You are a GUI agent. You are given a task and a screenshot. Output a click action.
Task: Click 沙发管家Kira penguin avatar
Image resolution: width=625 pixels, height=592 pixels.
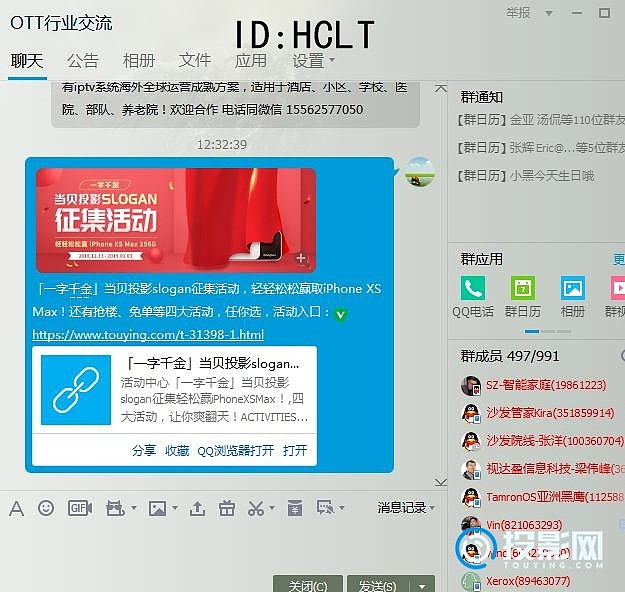471,413
